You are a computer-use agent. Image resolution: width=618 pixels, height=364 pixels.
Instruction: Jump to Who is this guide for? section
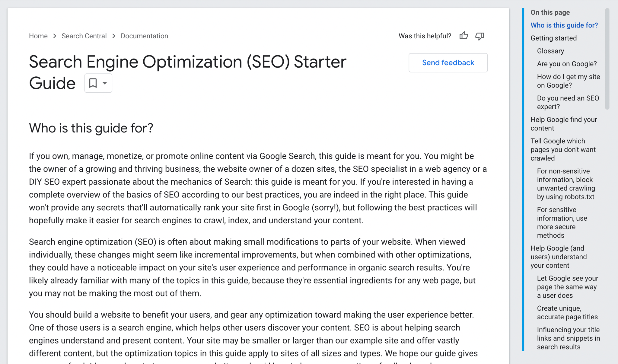point(564,25)
